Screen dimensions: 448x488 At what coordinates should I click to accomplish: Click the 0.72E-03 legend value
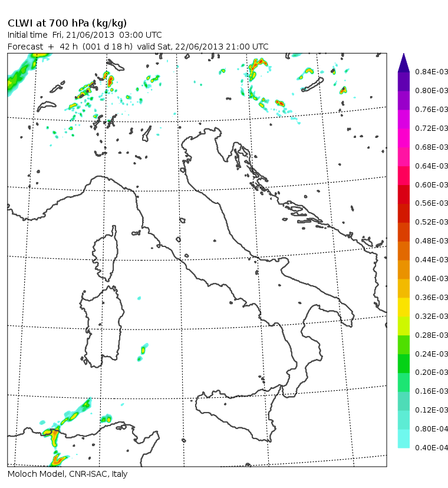[431, 128]
